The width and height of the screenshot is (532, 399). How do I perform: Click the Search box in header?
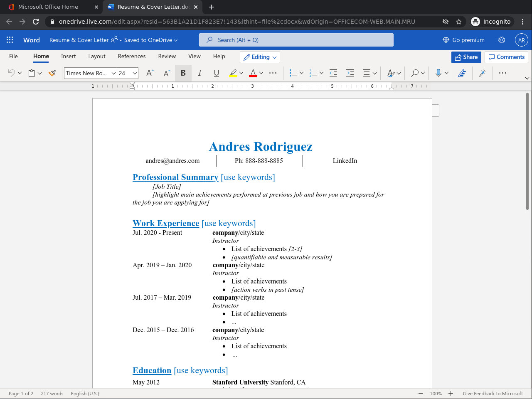pos(296,40)
